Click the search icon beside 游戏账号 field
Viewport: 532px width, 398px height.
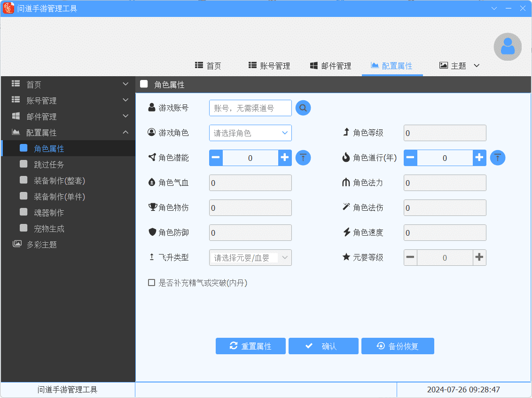(303, 108)
